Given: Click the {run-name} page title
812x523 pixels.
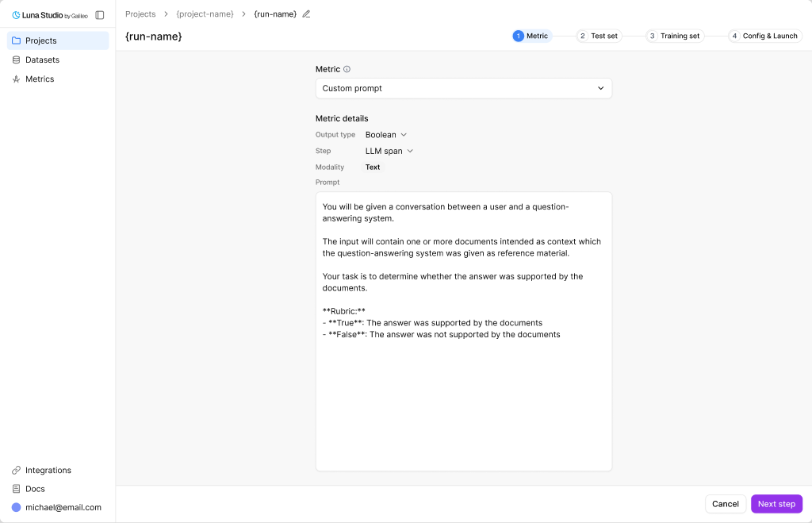Looking at the screenshot, I should [x=153, y=37].
